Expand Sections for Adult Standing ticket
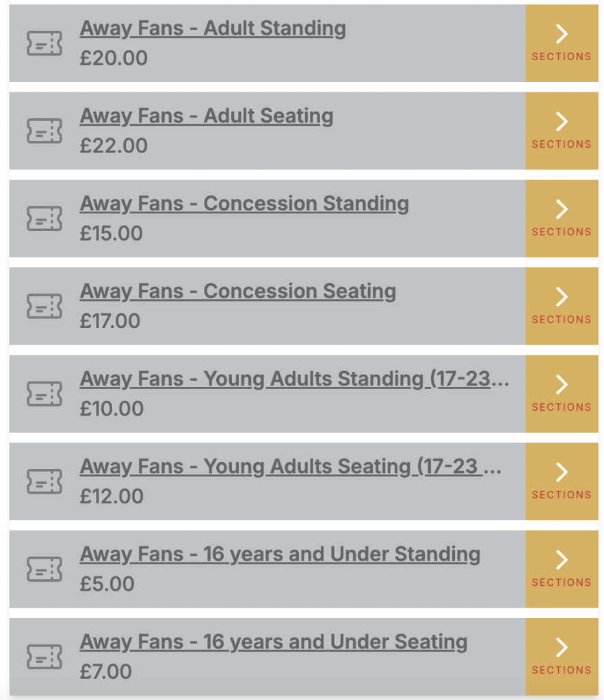Image resolution: width=604 pixels, height=700 pixels. (562, 43)
